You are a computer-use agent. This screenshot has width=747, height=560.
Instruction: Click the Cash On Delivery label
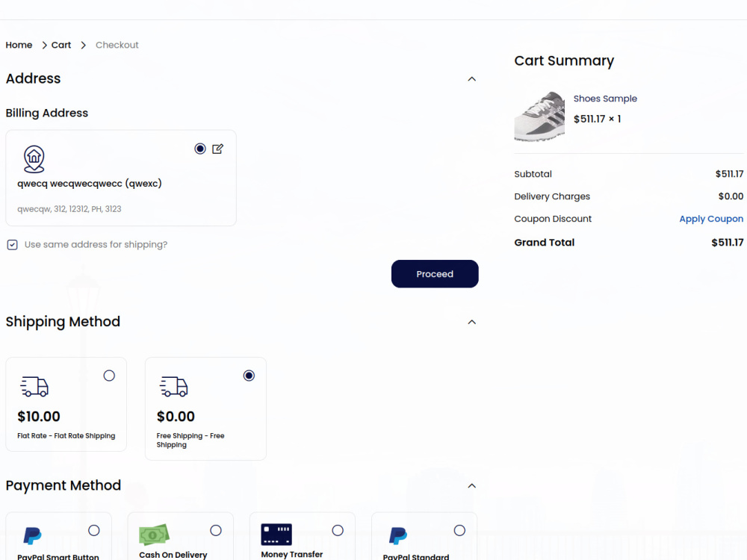pos(173,555)
